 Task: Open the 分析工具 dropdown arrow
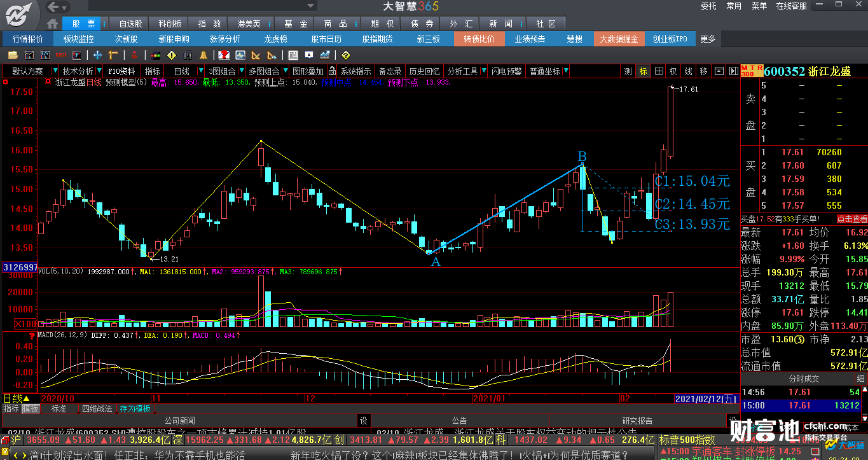point(485,71)
